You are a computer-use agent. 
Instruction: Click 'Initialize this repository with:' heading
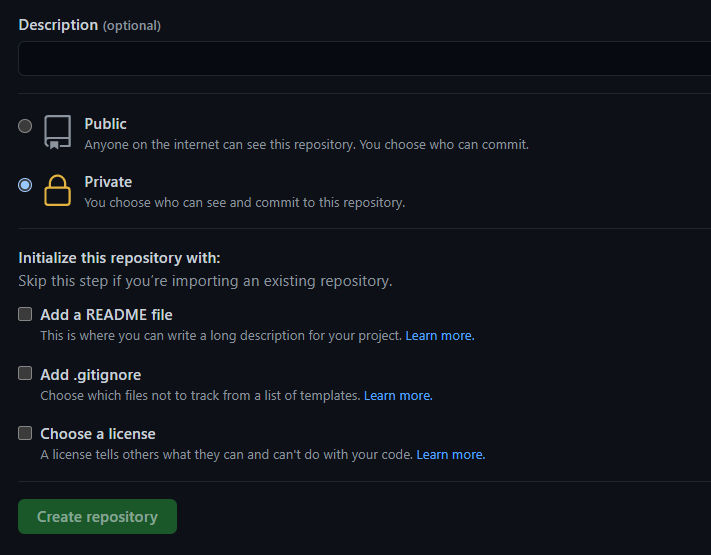(119, 258)
